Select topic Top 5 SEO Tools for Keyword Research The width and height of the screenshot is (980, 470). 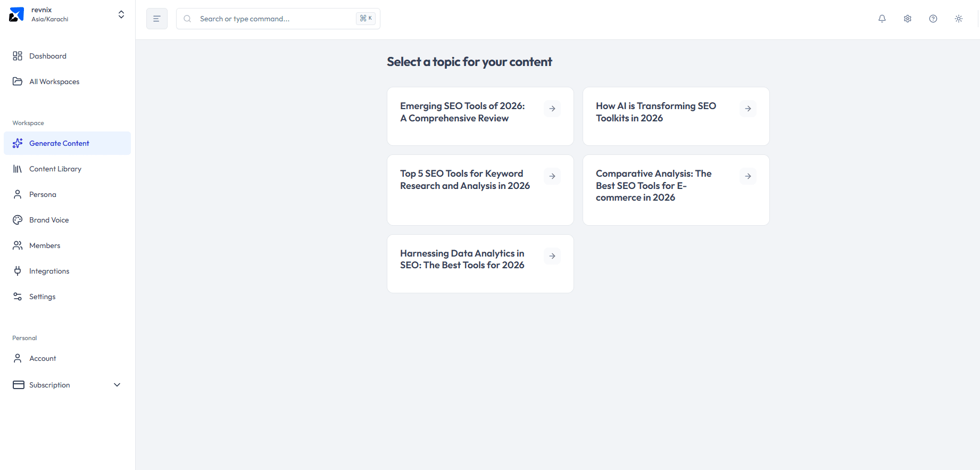(480, 190)
